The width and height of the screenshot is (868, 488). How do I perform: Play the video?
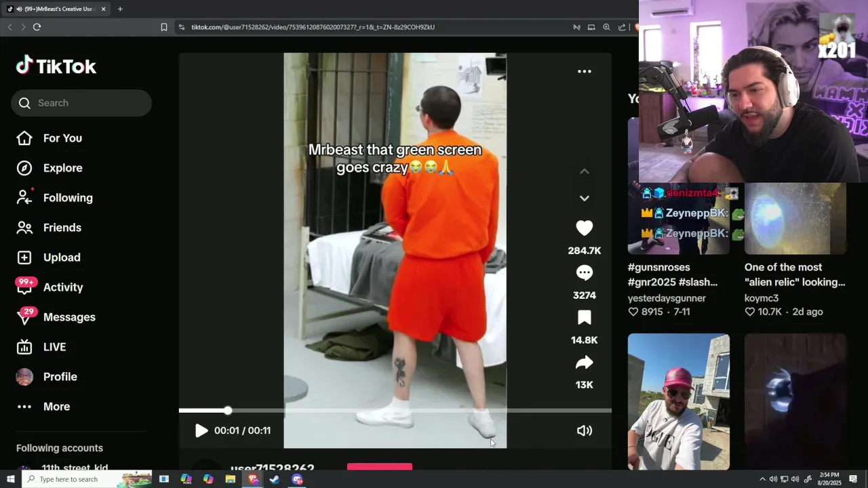[201, 430]
